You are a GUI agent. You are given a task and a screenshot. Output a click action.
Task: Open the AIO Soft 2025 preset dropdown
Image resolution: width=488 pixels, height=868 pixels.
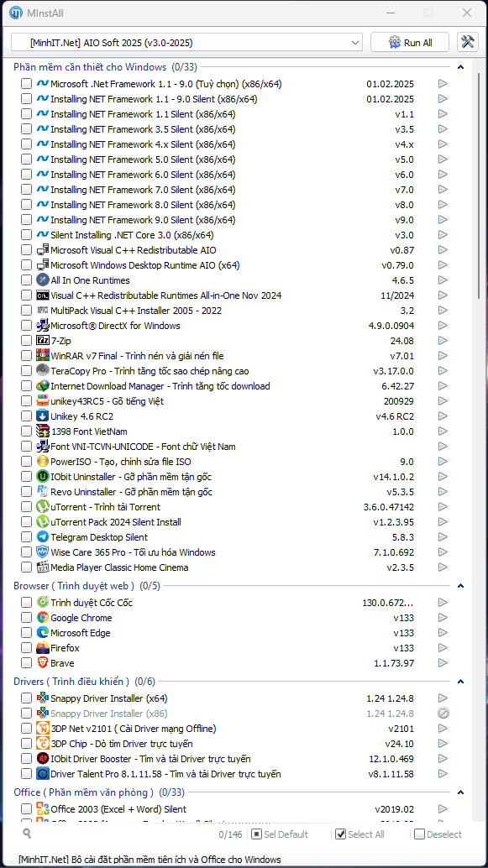point(186,43)
